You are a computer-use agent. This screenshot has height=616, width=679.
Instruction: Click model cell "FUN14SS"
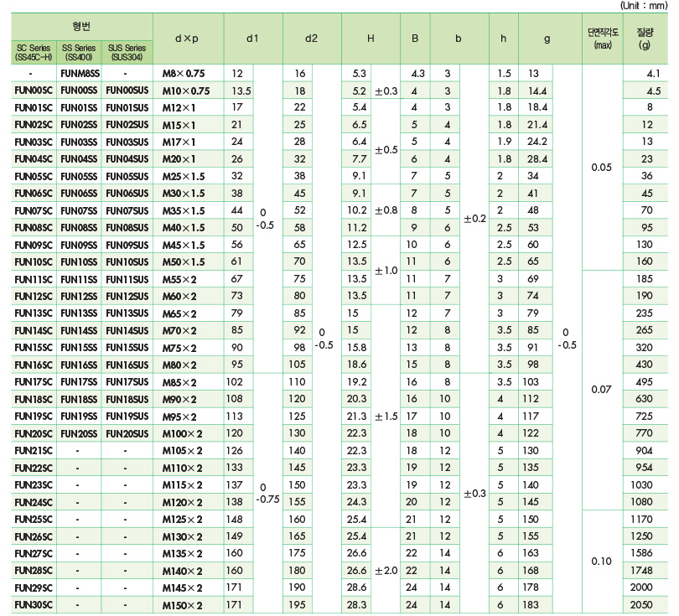(79, 331)
